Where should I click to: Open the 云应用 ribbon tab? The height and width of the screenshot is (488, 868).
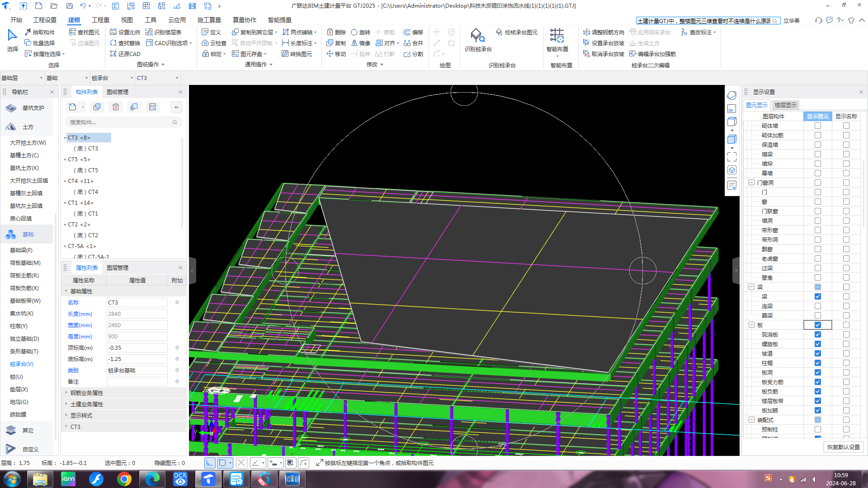tap(177, 20)
